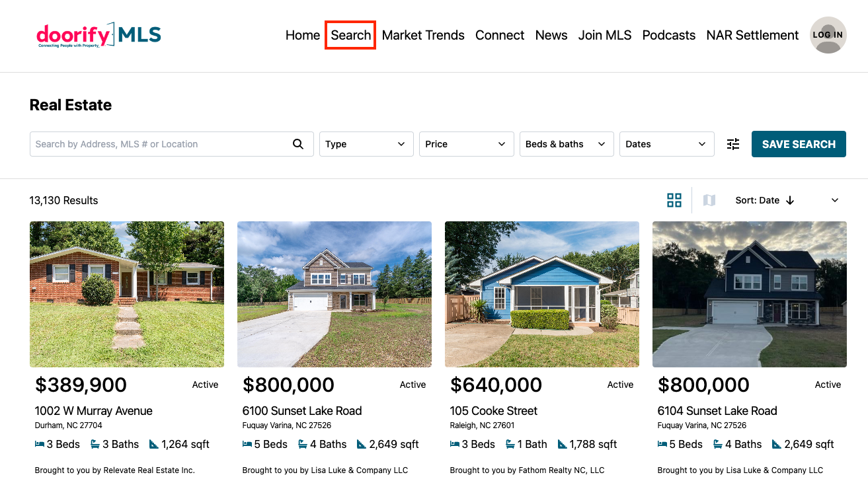
Task: Click the user avatar profile icon
Action: (x=828, y=35)
